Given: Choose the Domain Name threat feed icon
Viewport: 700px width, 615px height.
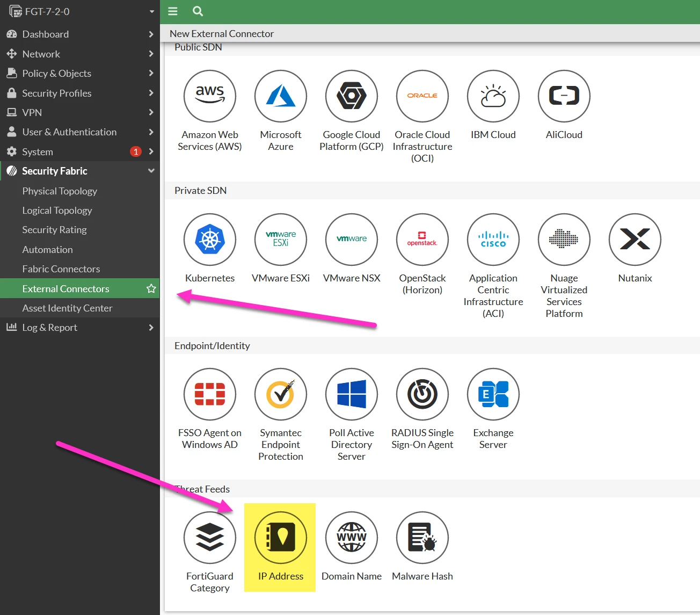Looking at the screenshot, I should 352,538.
